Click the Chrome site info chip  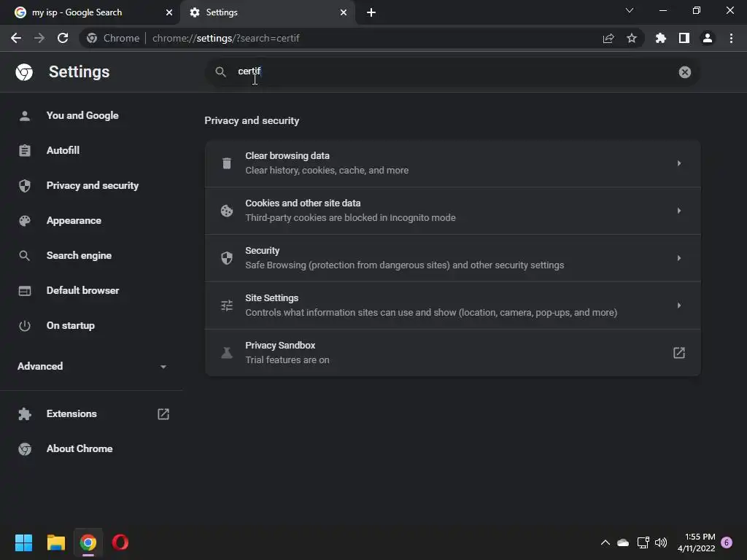pos(113,38)
